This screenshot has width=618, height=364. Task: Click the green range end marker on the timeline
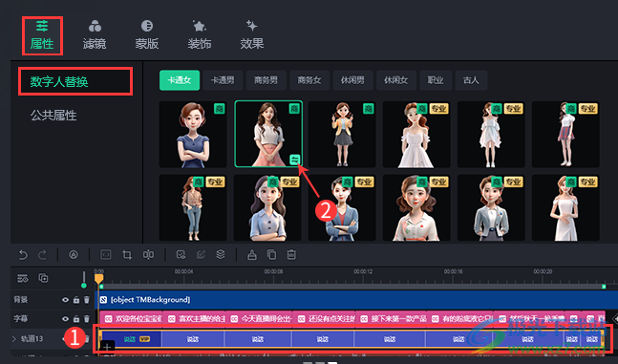tap(604, 287)
